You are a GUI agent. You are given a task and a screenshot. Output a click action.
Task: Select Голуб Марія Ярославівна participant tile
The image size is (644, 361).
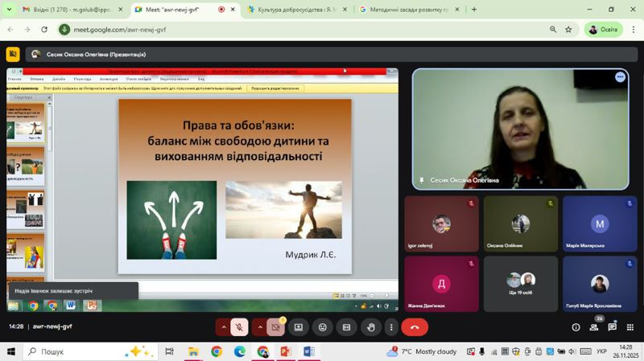point(600,284)
